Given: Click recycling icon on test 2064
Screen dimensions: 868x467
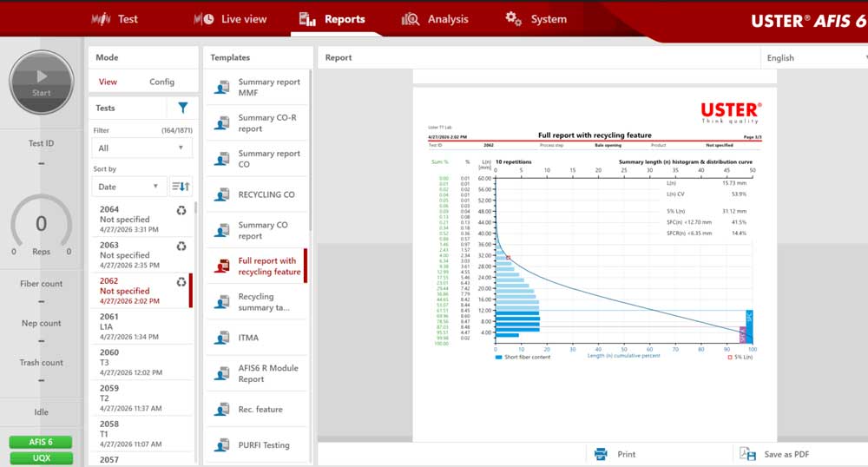Looking at the screenshot, I should (x=181, y=210).
